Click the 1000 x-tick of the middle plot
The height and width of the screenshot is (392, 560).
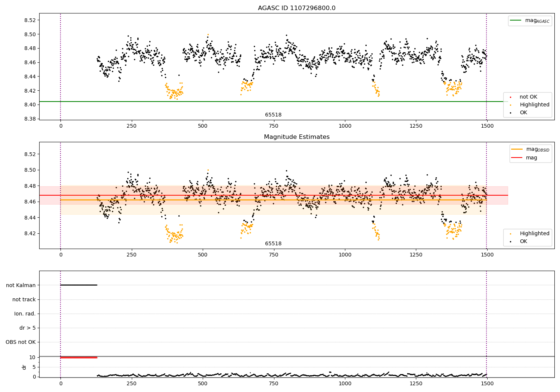[345, 255]
